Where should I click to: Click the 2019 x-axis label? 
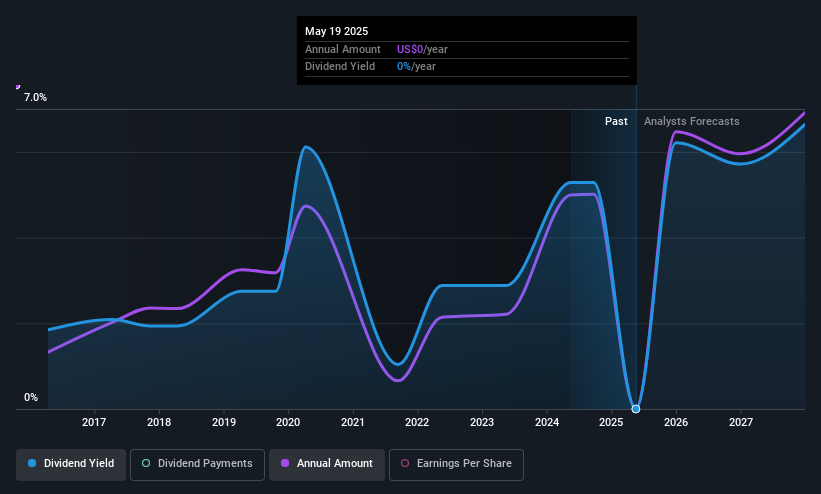point(224,422)
